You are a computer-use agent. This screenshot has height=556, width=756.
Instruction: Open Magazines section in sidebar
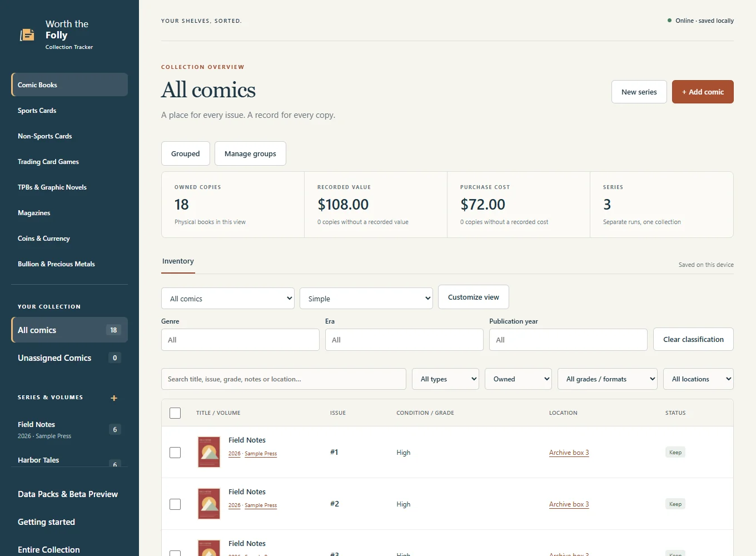pos(69,213)
